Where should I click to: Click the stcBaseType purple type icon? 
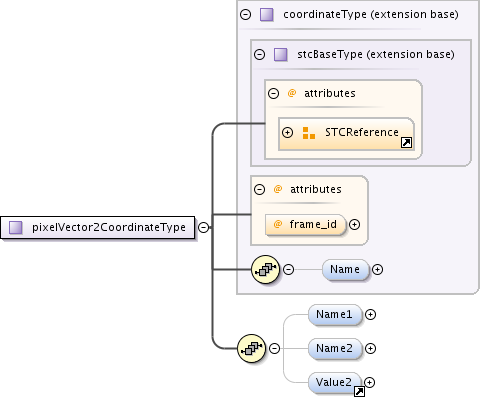click(x=281, y=54)
